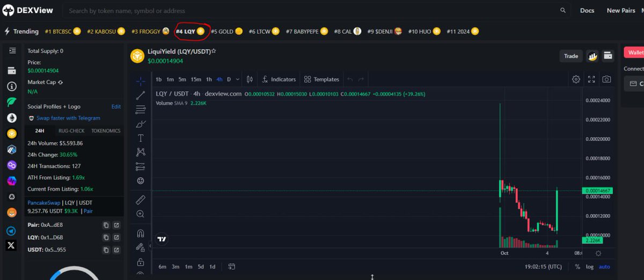Image resolution: width=644 pixels, height=280 pixels.
Task: Copy the LQY token address
Action: click(106, 237)
